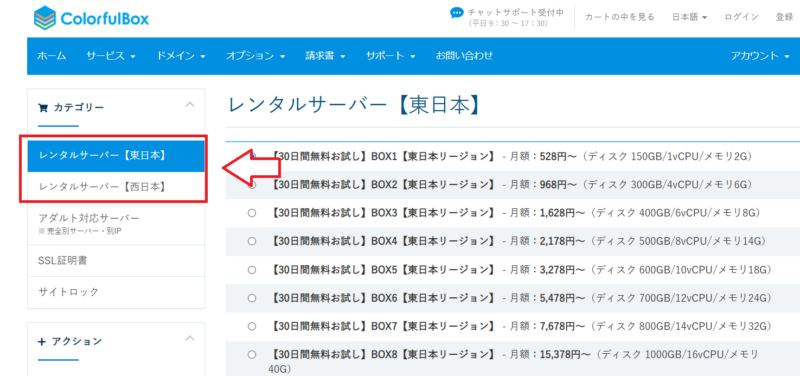The image size is (800, 376).
Task: Click チャットサポート受付中 text
Action: (x=516, y=13)
